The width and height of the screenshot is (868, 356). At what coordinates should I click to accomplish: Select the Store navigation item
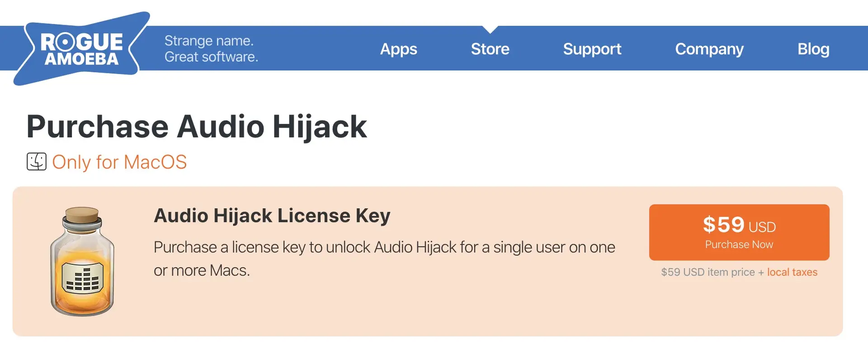[490, 49]
